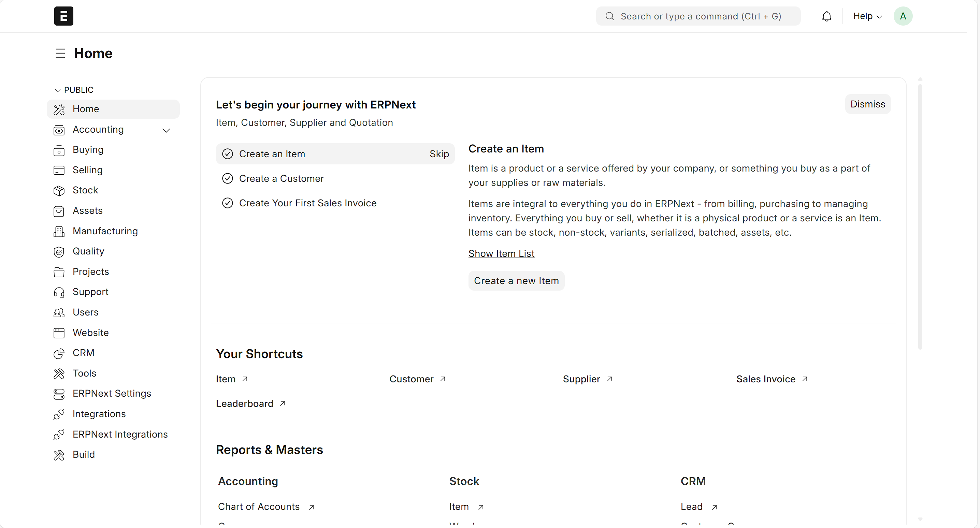The image size is (980, 528).
Task: Open the notifications bell
Action: pyautogui.click(x=826, y=16)
